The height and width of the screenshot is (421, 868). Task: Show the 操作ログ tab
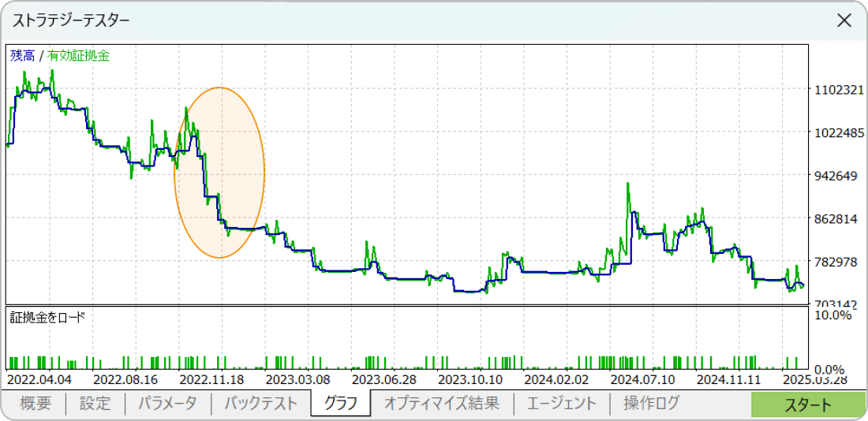click(651, 404)
